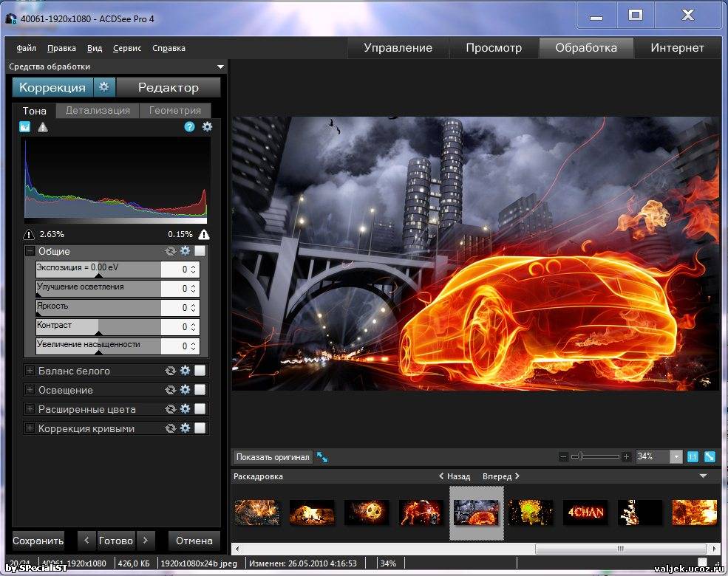Screen dimensions: 728x576
Task: Toggle the Освещение checkbox
Action: click(x=200, y=390)
